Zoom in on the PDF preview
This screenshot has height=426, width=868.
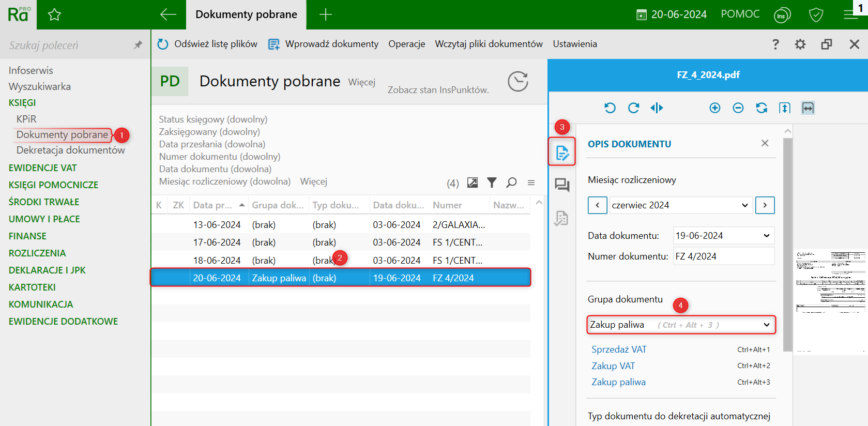click(714, 108)
